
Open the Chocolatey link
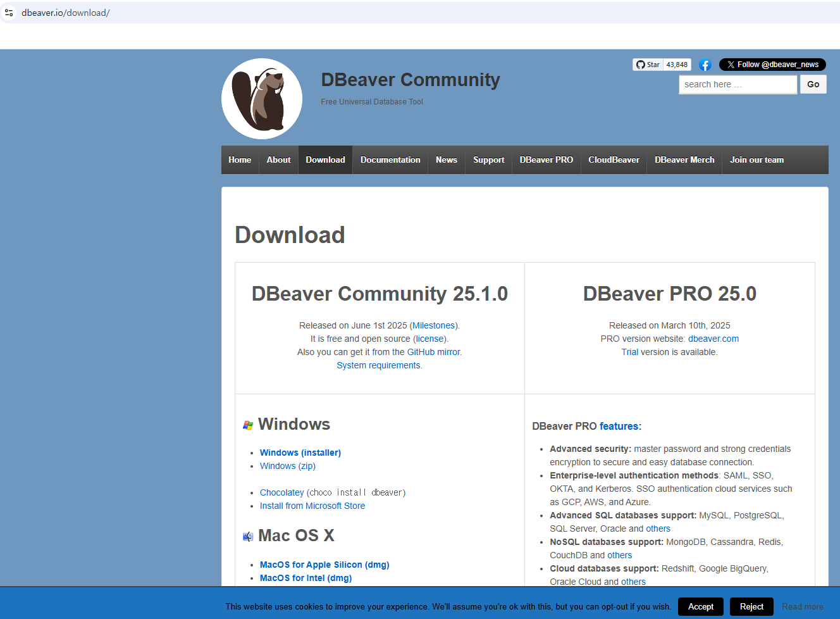(282, 492)
